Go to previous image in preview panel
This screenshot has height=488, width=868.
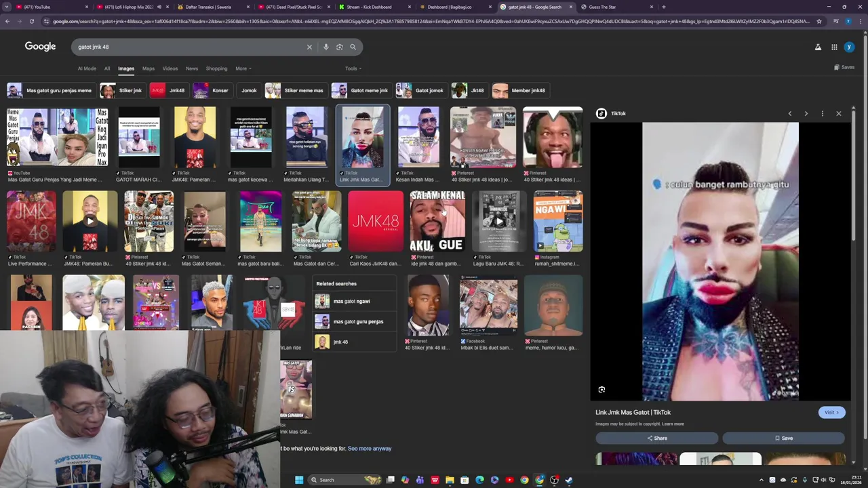(790, 113)
